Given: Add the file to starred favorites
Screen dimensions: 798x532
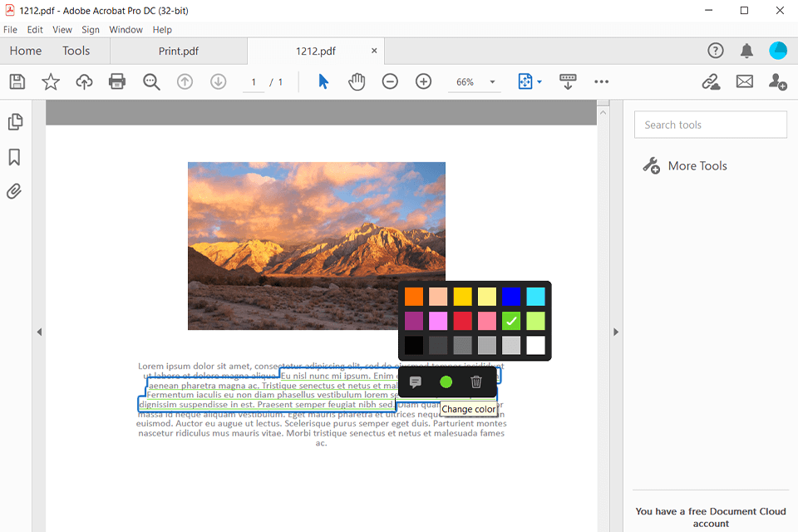Looking at the screenshot, I should [x=51, y=81].
